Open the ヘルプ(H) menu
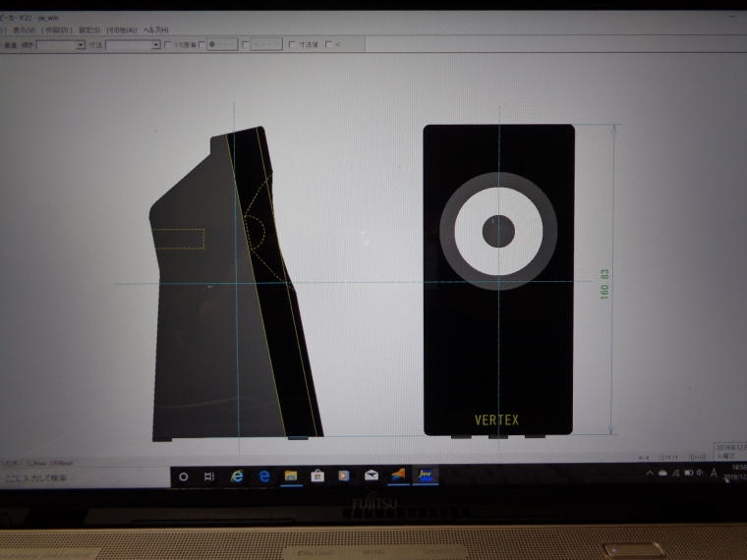Viewport: 747px width, 560px height. [x=156, y=29]
